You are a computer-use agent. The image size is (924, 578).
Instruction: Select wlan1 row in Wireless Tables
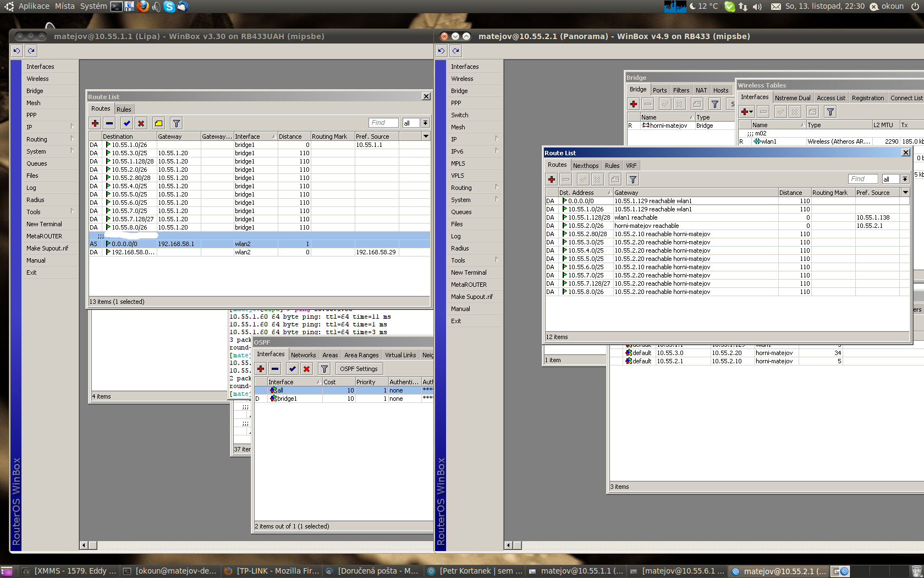click(x=831, y=141)
